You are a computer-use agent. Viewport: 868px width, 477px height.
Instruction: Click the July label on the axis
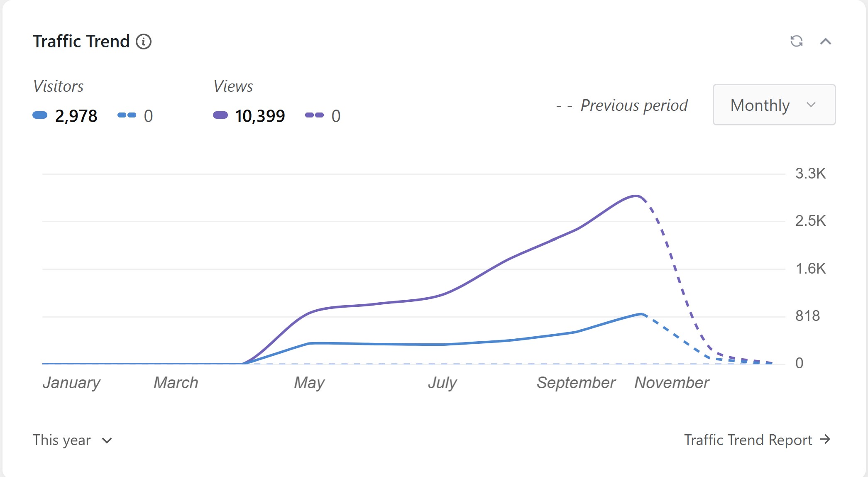tap(443, 383)
